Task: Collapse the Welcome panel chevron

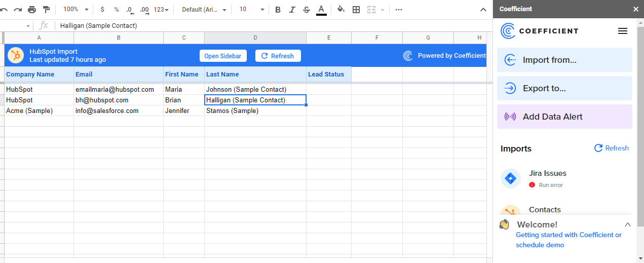Action: coord(628,224)
